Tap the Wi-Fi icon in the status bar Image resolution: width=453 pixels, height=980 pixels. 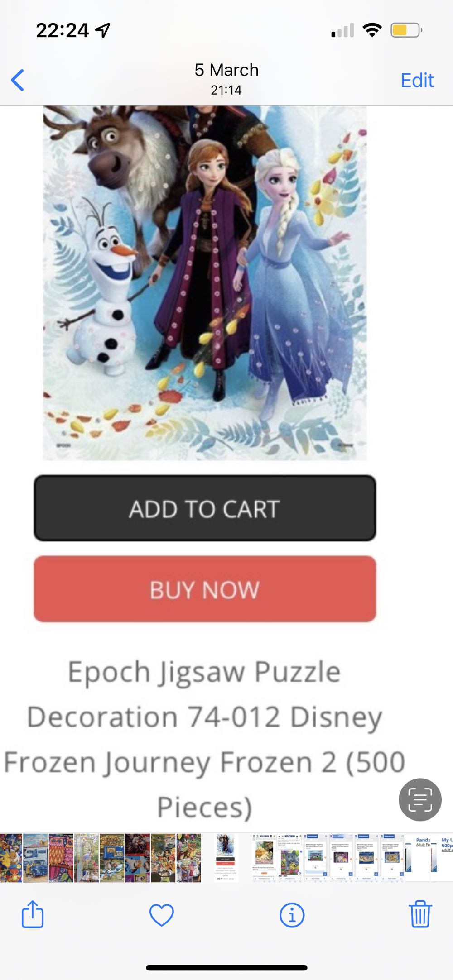click(372, 30)
